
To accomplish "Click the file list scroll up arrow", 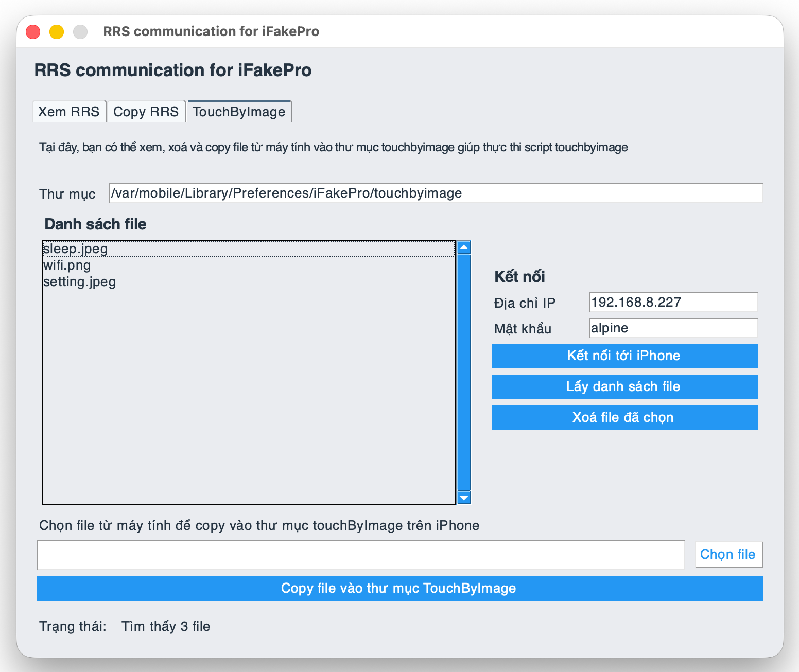I will point(464,247).
